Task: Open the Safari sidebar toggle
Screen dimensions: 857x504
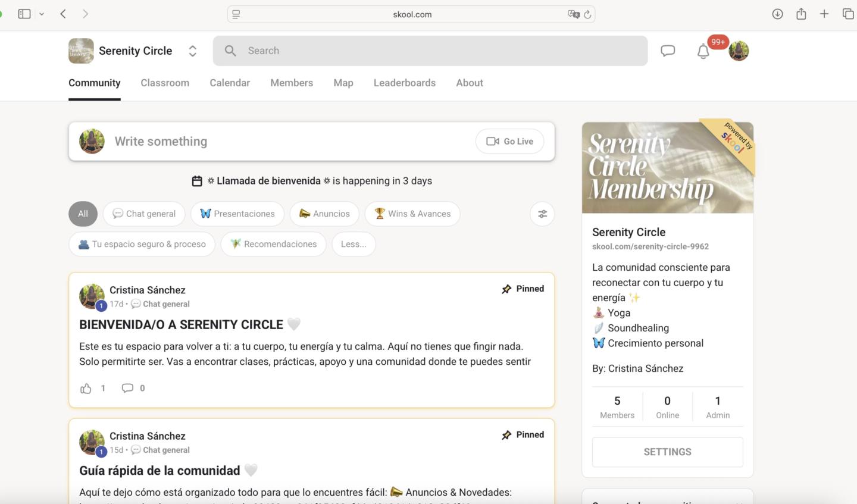Action: coord(24,14)
